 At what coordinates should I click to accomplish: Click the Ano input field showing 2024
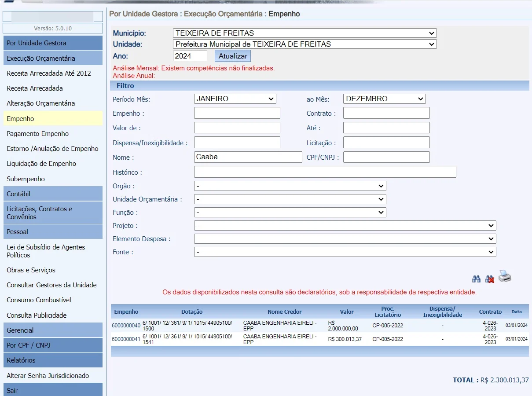tap(190, 56)
